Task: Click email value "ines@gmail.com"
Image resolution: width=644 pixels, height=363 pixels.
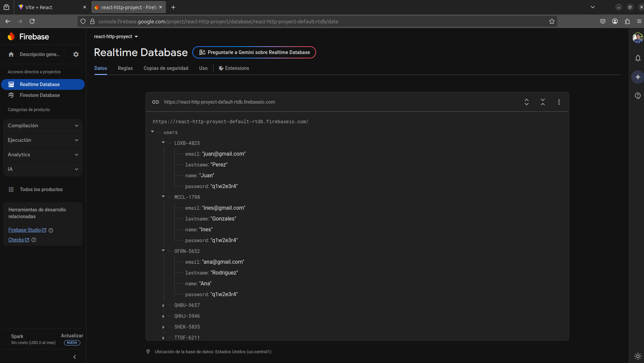Action: pos(224,208)
